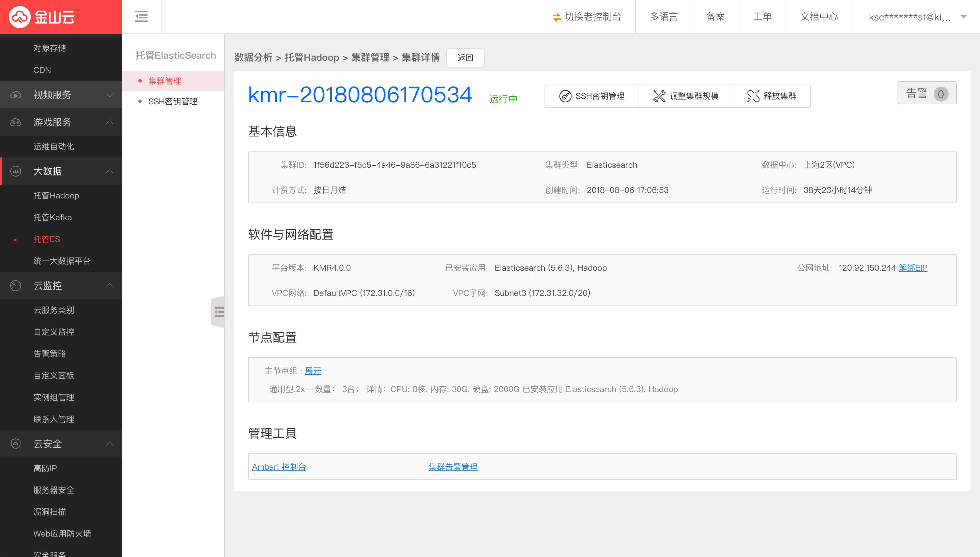Screen dimensions: 980x557
Task: Open 统一大数据平台 in the sidebar
Action: tap(61, 261)
